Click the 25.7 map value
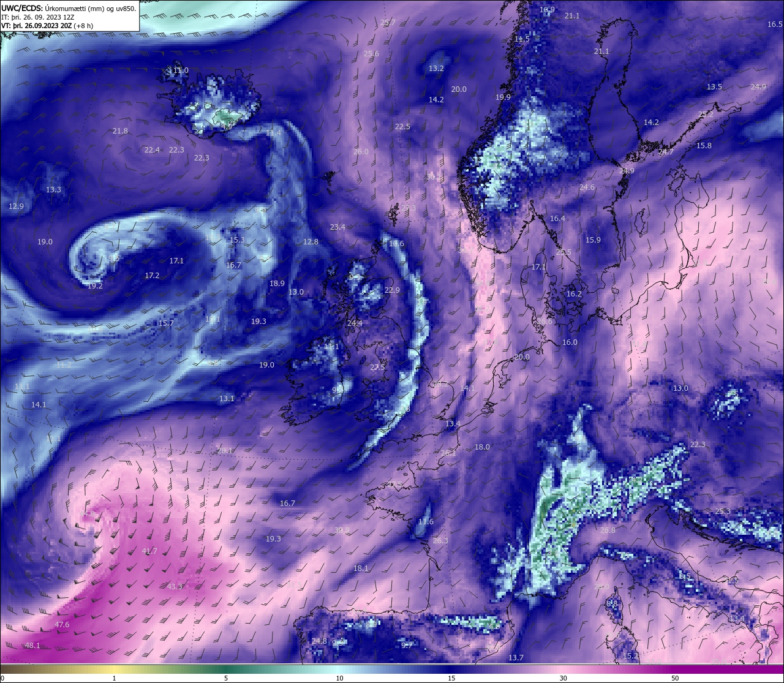Screen dimensions: 784x683 388,23
